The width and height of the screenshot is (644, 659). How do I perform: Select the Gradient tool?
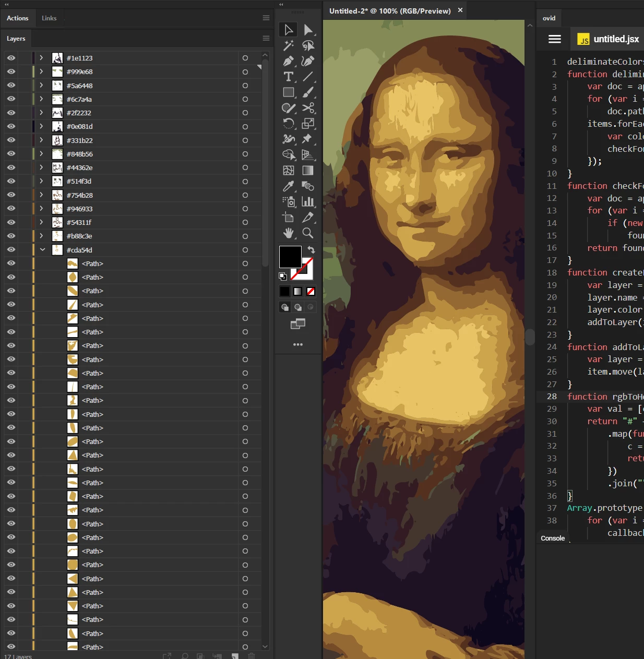308,171
